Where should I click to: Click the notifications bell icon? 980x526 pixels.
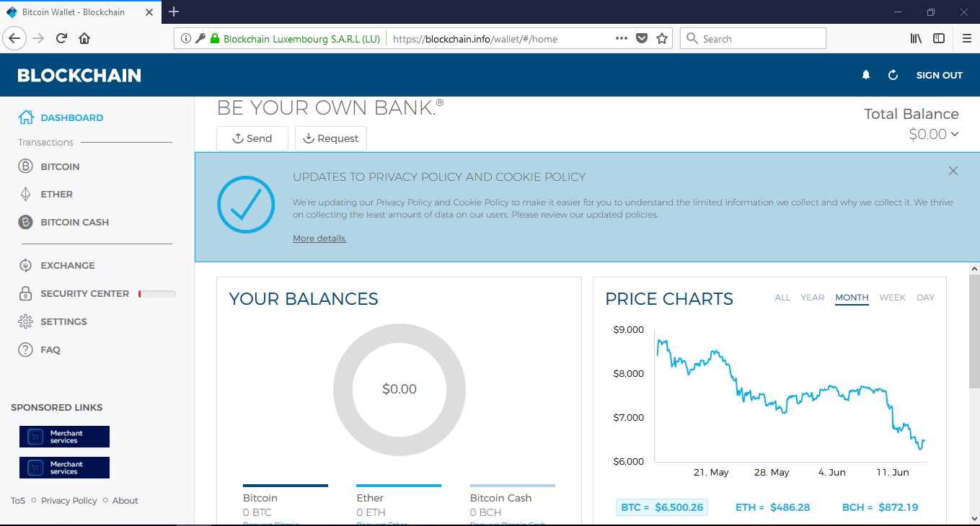[x=866, y=75]
